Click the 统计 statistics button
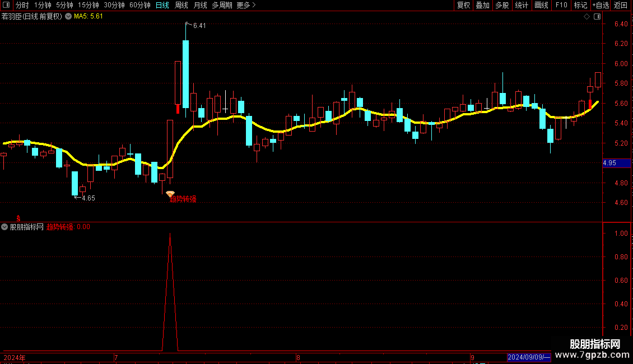The image size is (633, 364). (522, 5)
